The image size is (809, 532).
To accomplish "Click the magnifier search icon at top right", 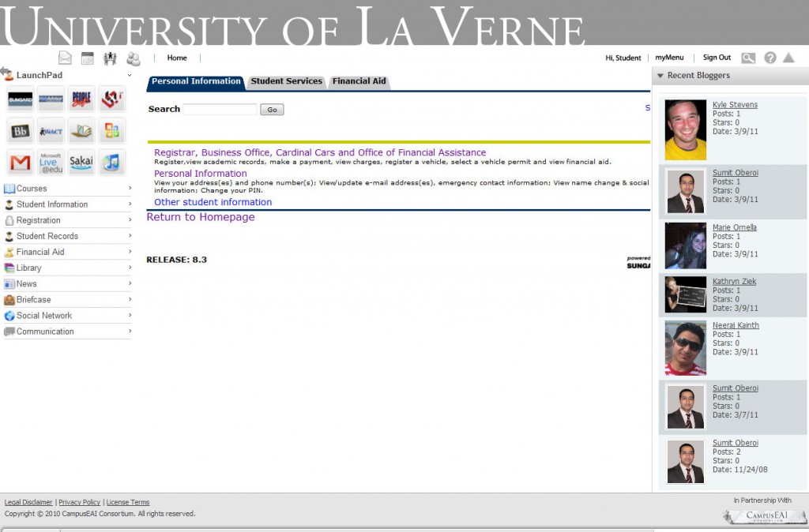I will pyautogui.click(x=747, y=58).
